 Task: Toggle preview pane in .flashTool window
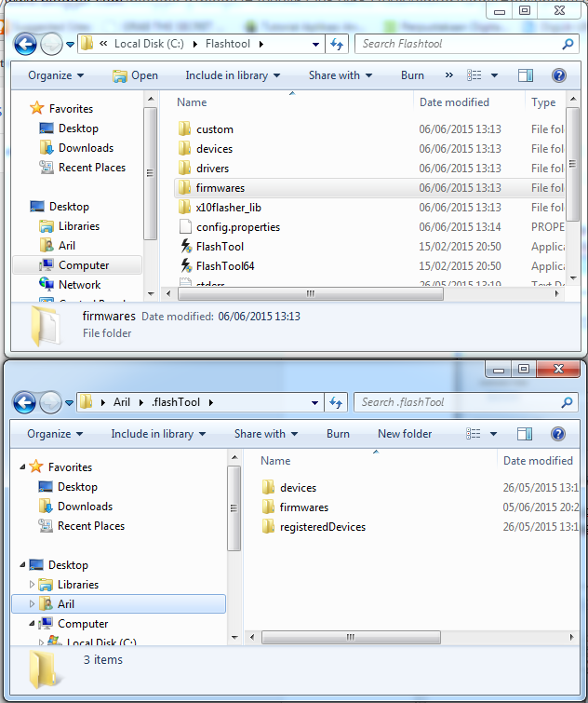point(525,434)
